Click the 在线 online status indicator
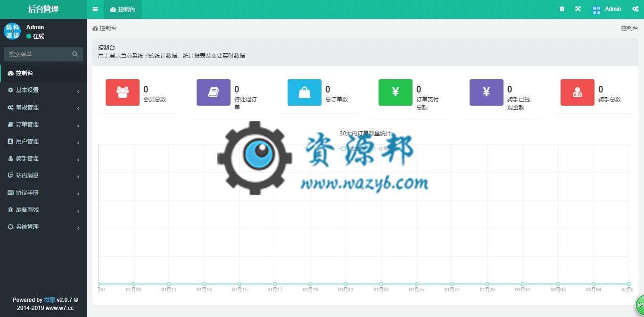644x317 pixels. click(35, 36)
